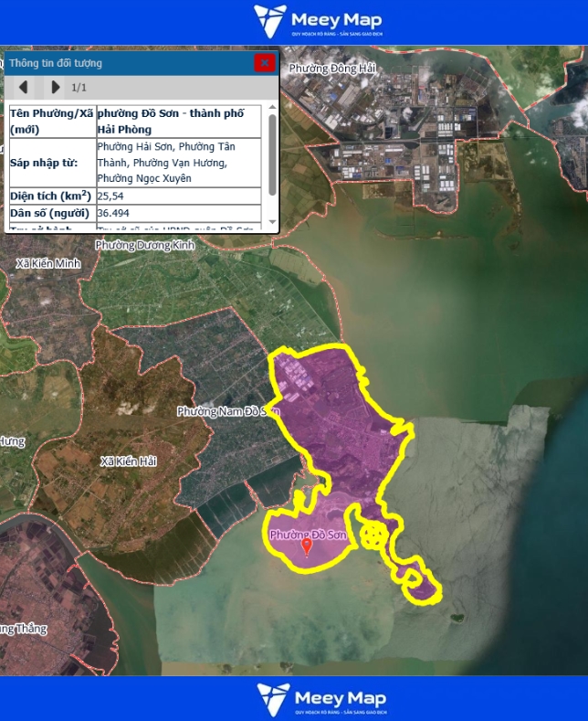This screenshot has height=721, width=588.
Task: Go to next object with right arrow
Action: coord(55,88)
